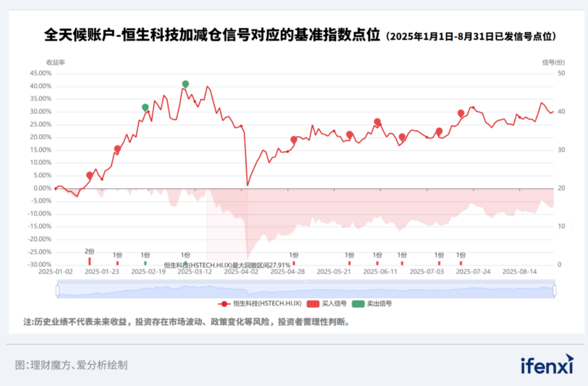Screen dimensions: 588x386
Task: Click the red buy marker near 2025-07-24 at 29%
Action: (461, 113)
